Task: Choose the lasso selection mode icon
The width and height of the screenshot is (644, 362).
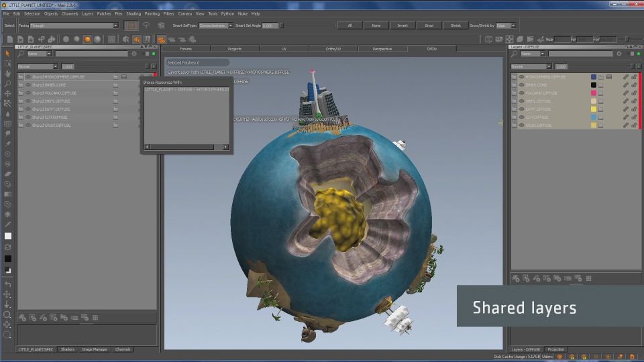Action: click(x=148, y=25)
